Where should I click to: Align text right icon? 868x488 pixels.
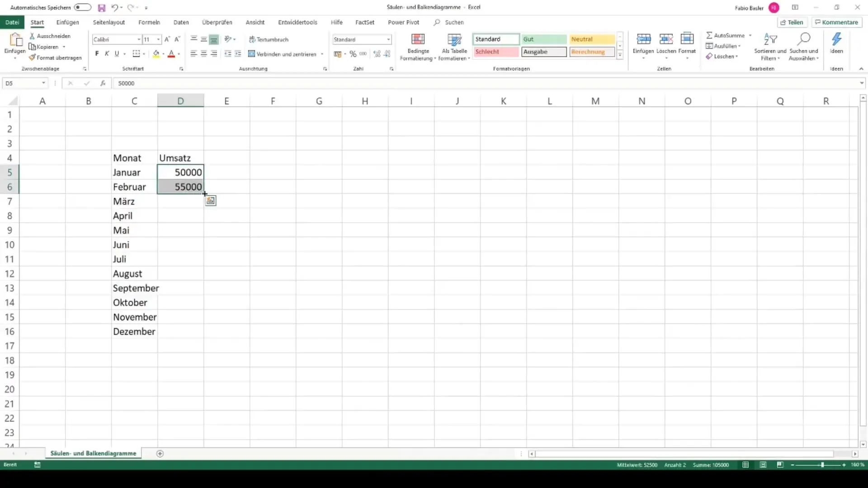point(214,54)
